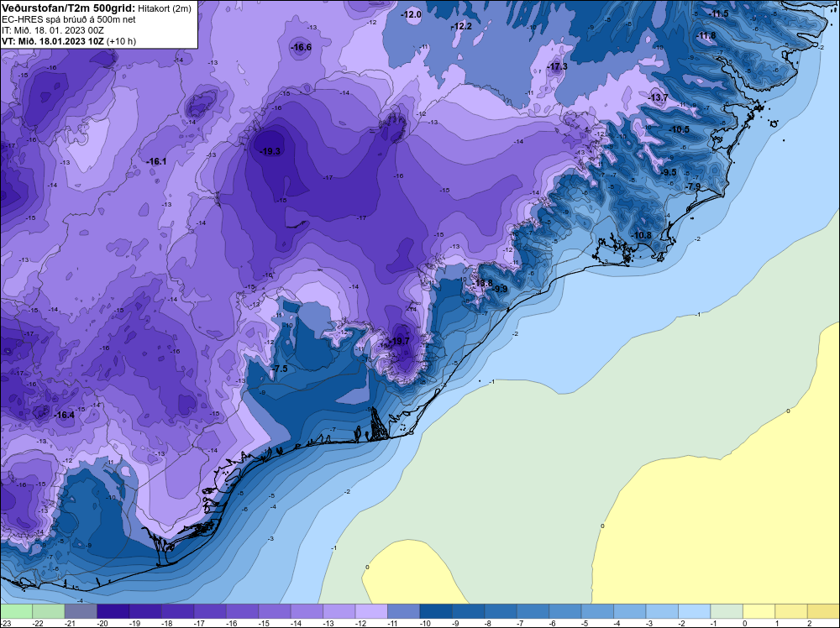Screen dimensions: 840x628
Task: Pick the legend swatch between -21 and -20
Action: click(x=81, y=611)
